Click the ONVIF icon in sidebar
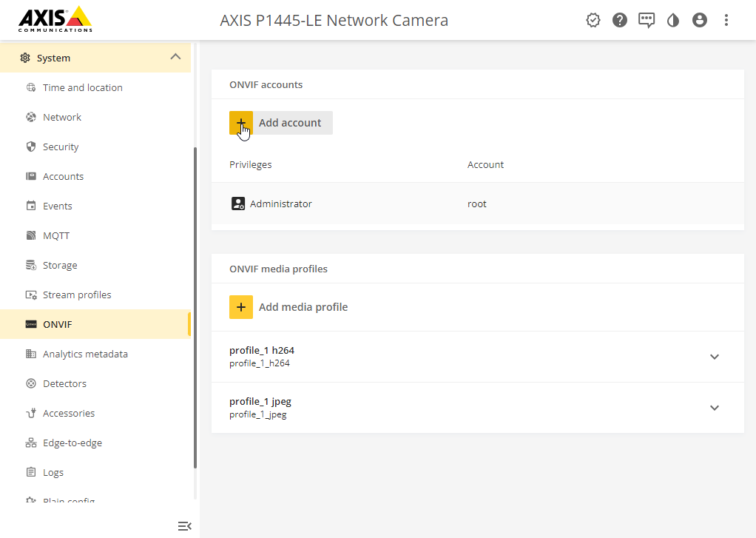Viewport: 756px width, 538px height. point(31,324)
